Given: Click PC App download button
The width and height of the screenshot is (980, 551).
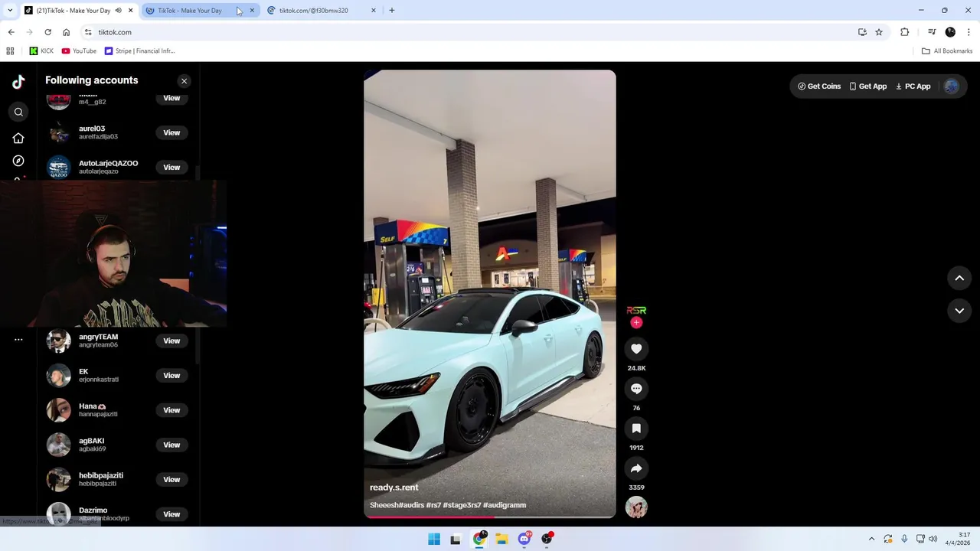Looking at the screenshot, I should (x=913, y=86).
